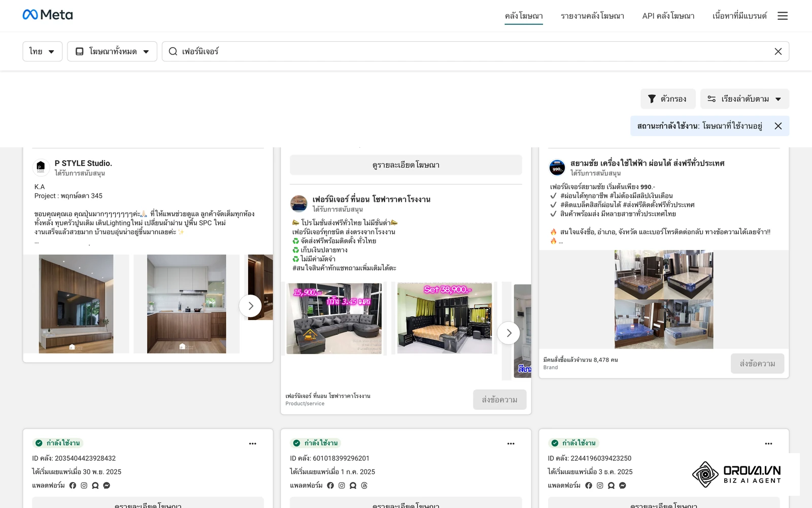The width and height of the screenshot is (812, 508).
Task: Go to รายงานคลังโฆษณา tab
Action: point(592,16)
